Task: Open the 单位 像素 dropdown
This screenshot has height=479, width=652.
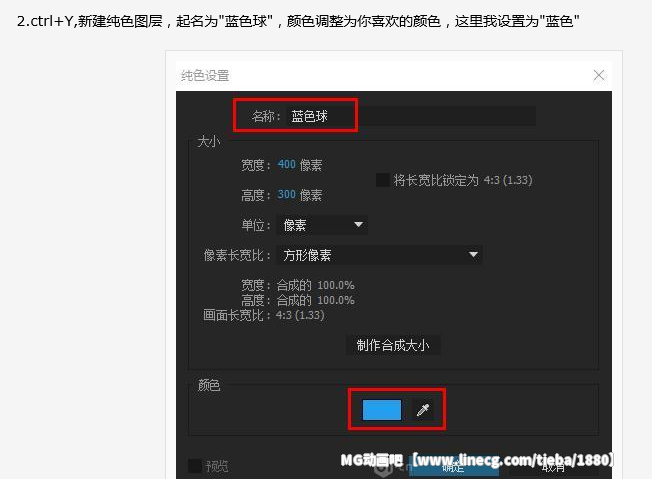Action: pos(322,225)
